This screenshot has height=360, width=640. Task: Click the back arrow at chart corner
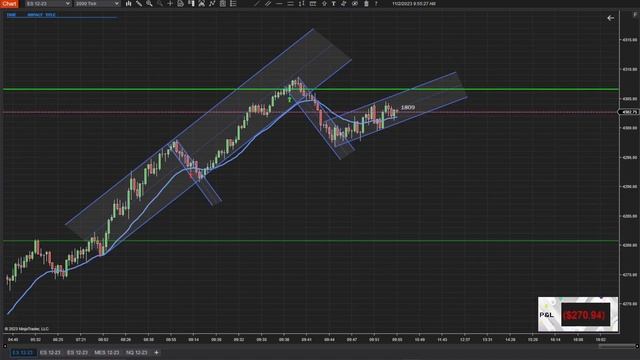610,18
